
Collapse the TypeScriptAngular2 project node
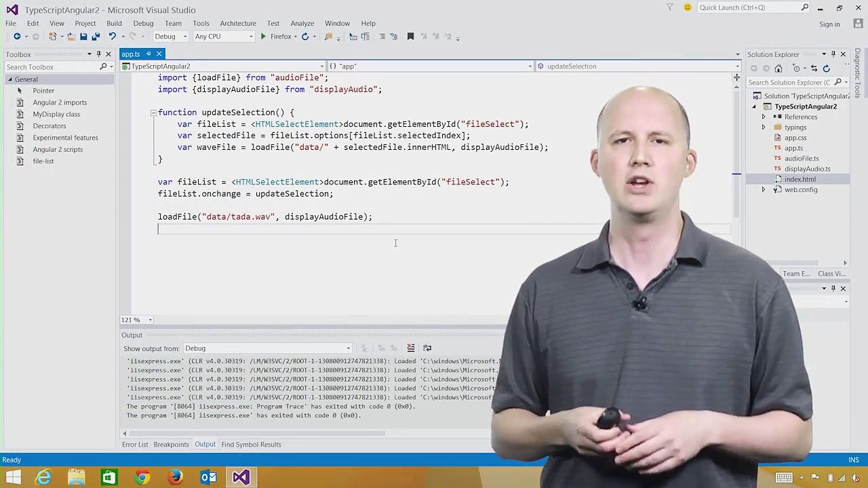pos(754,107)
